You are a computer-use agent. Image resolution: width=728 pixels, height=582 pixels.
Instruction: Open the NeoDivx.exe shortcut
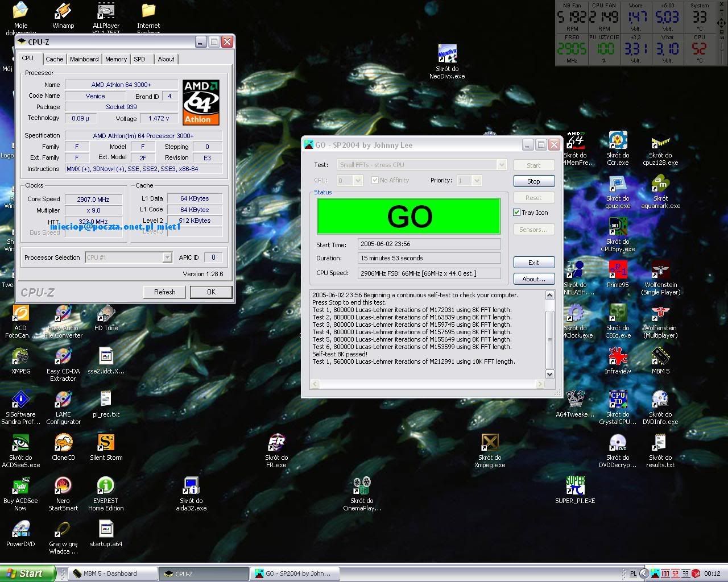coord(447,61)
